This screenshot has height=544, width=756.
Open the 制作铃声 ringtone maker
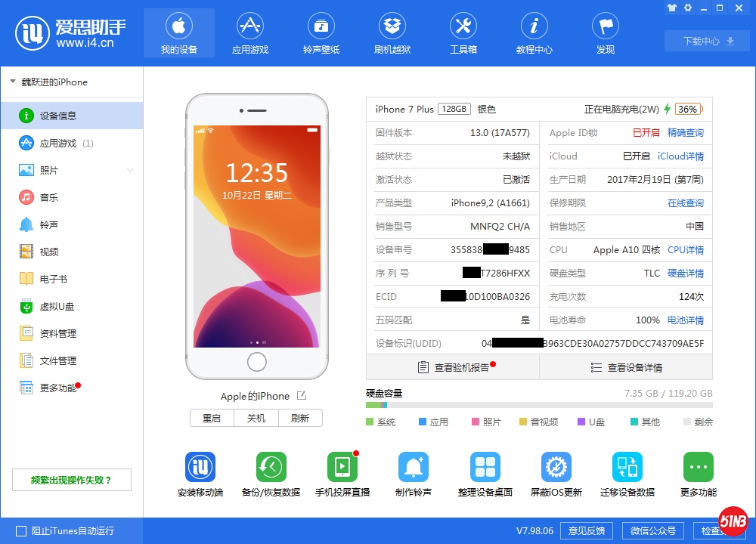[413, 468]
